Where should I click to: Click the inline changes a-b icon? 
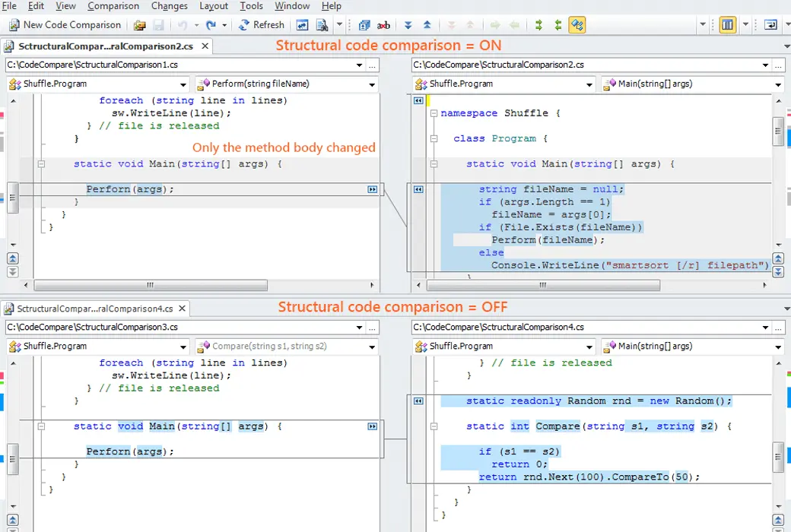[x=383, y=25]
